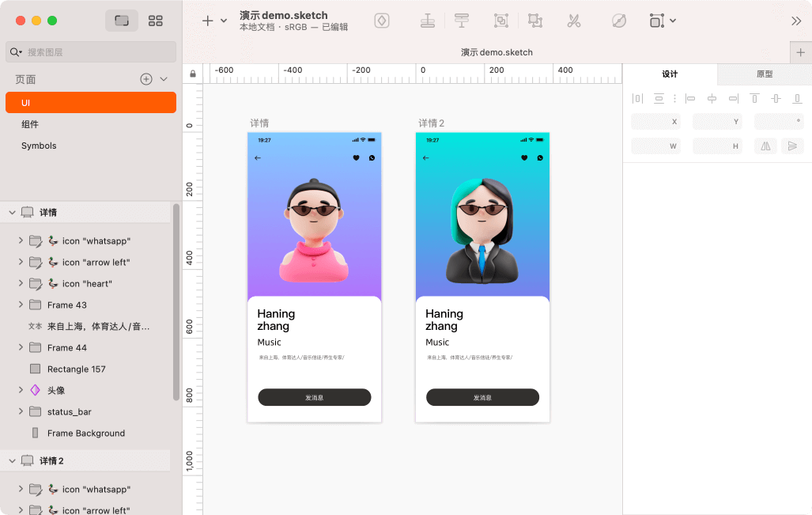Switch to the 原型 tab in the inspector
Image resolution: width=812 pixels, height=515 pixels.
click(x=763, y=74)
